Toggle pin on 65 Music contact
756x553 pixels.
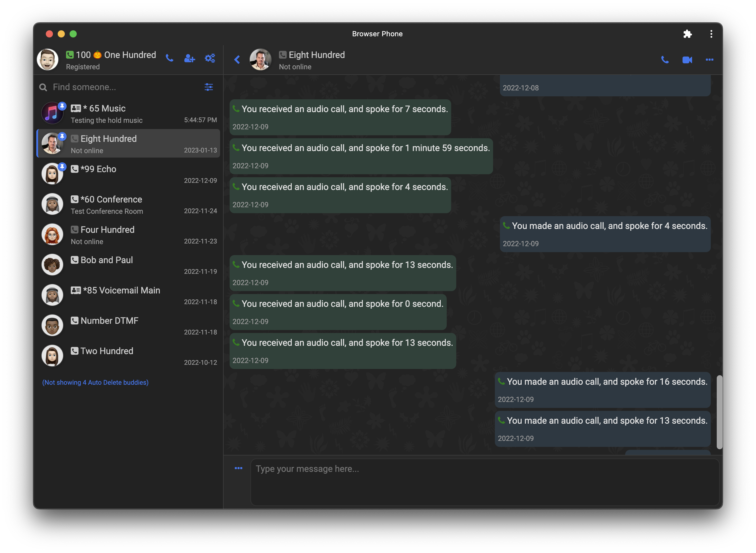[x=62, y=106]
